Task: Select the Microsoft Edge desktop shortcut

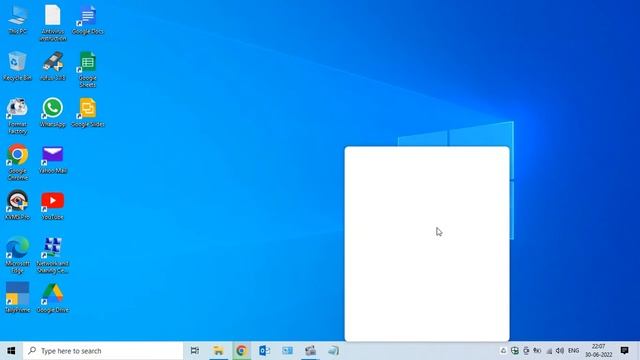Action: 17,255
